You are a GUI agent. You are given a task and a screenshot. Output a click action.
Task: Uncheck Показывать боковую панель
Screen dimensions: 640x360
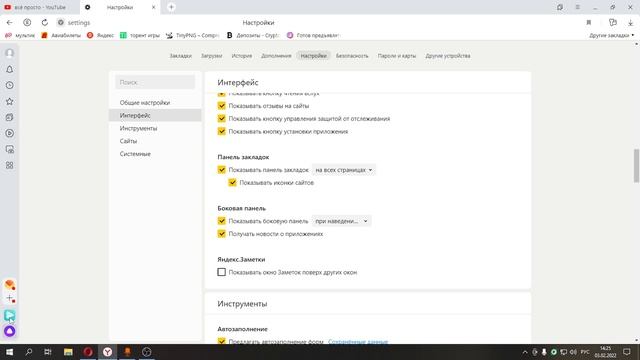point(222,221)
